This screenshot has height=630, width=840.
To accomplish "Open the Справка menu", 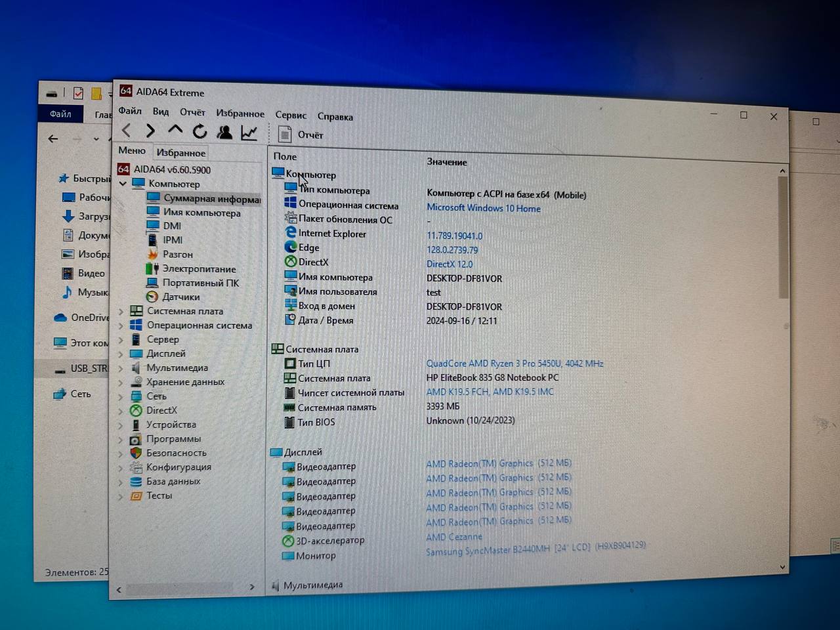I will click(335, 116).
